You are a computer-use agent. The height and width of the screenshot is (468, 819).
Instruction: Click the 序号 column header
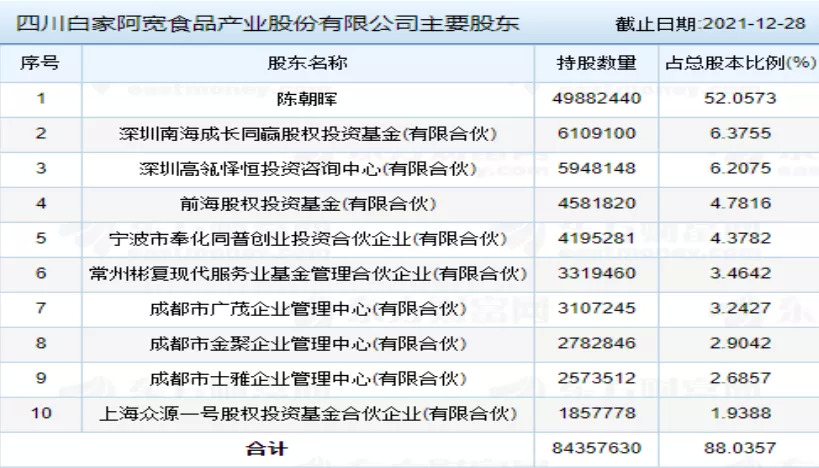point(40,63)
